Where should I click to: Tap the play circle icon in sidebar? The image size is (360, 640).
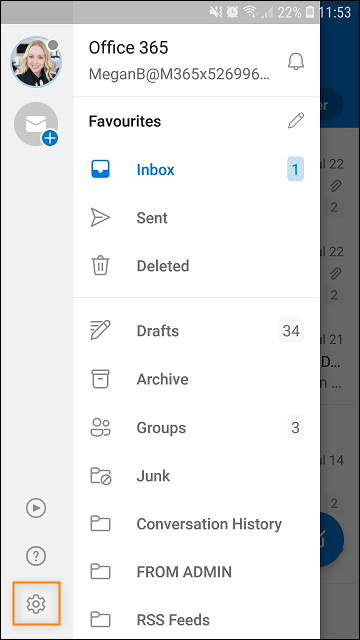coord(36,508)
